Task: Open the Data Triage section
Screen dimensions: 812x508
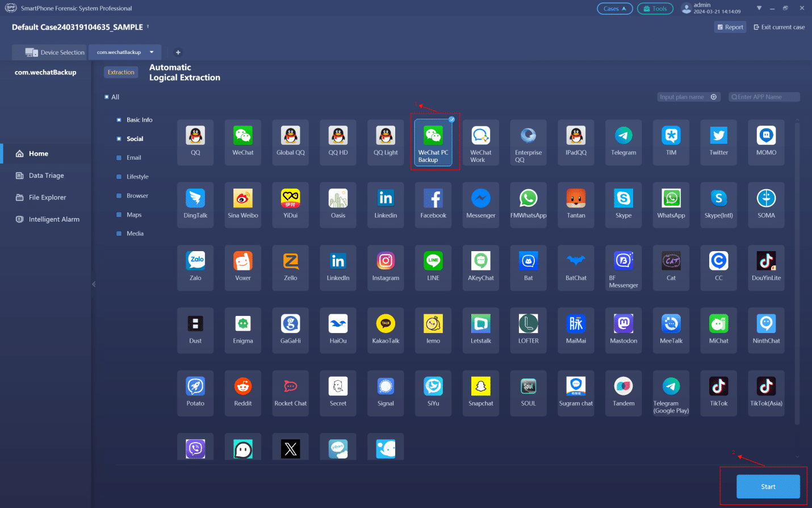Action: (45, 176)
